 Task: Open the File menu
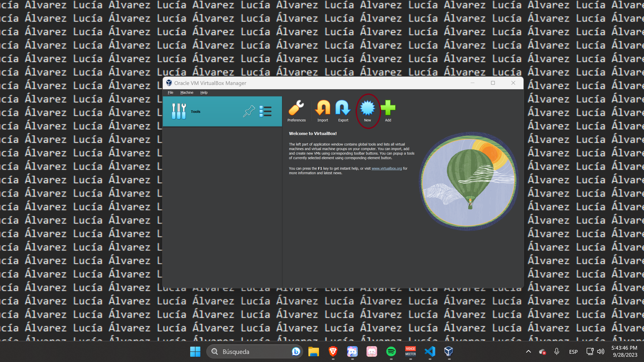(170, 93)
